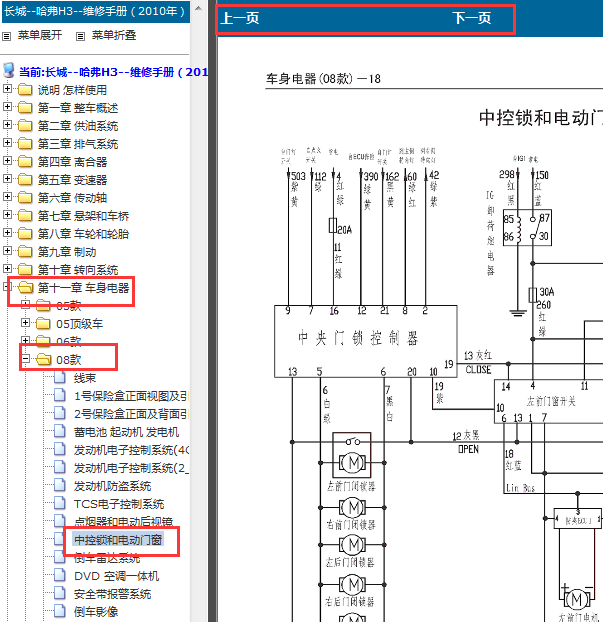Click the open folder icon of 第十一章 车身电器
Image resolution: width=603 pixels, height=622 pixels.
click(x=25, y=287)
